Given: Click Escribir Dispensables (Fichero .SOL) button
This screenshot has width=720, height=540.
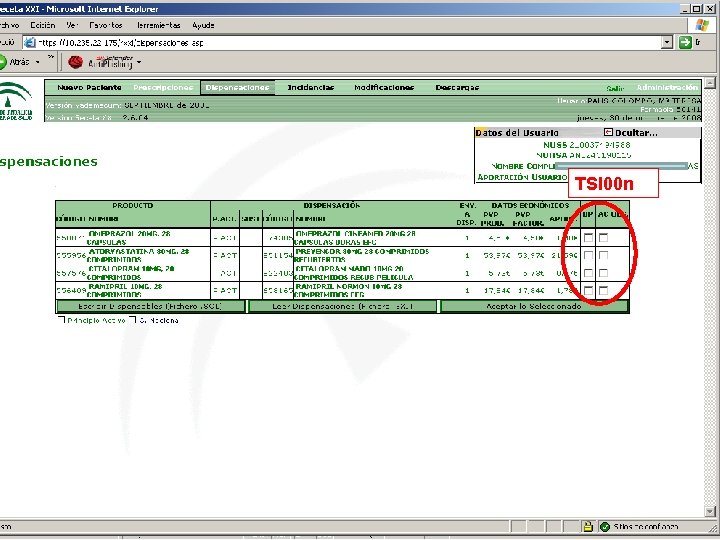Looking at the screenshot, I should 150,306.
